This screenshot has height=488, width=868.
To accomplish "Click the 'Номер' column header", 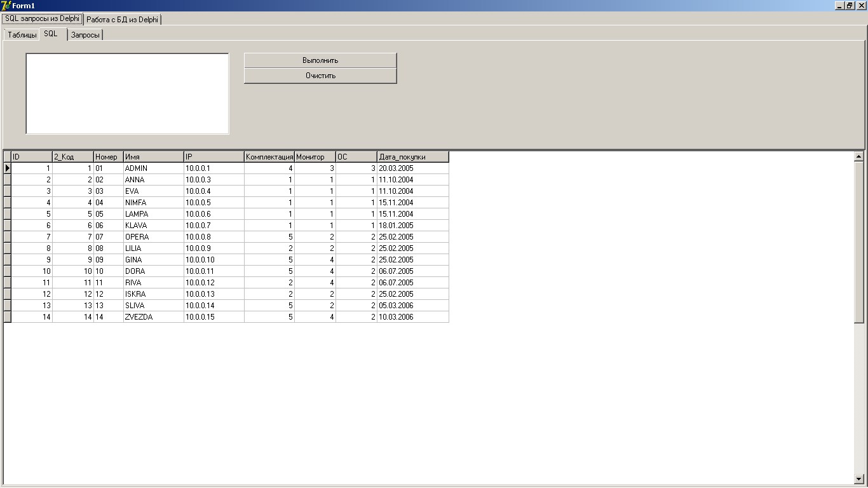I will [109, 157].
